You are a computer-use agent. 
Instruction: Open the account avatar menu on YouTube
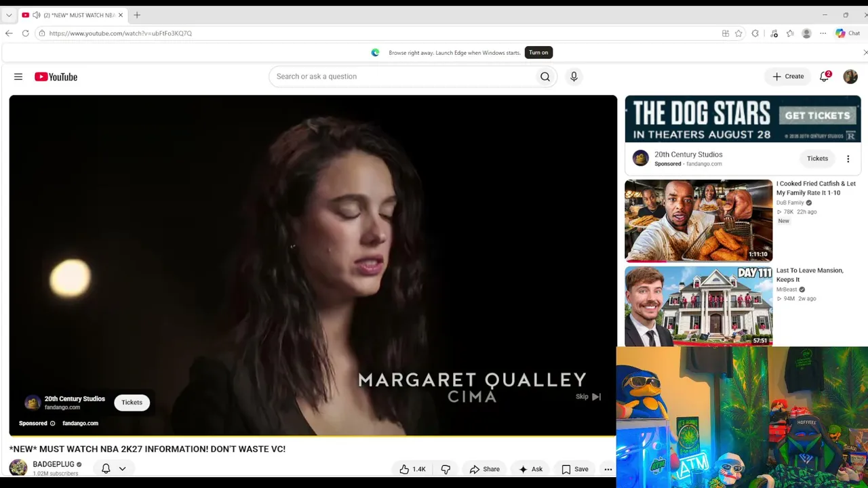850,77
